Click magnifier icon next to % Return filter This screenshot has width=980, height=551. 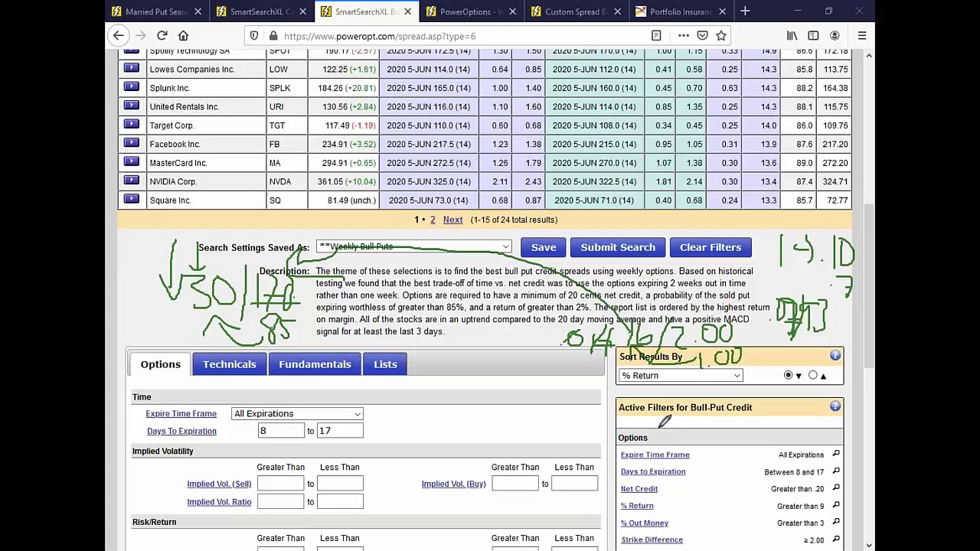pos(836,505)
